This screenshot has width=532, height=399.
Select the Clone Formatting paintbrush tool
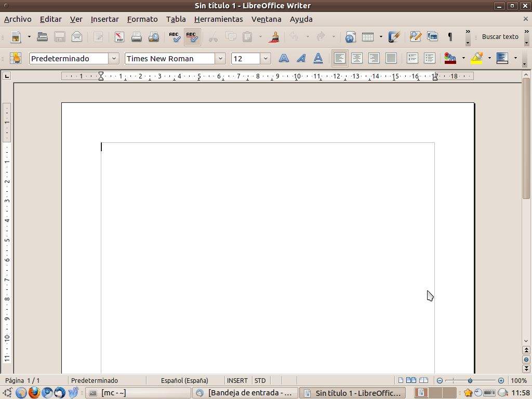pos(274,37)
